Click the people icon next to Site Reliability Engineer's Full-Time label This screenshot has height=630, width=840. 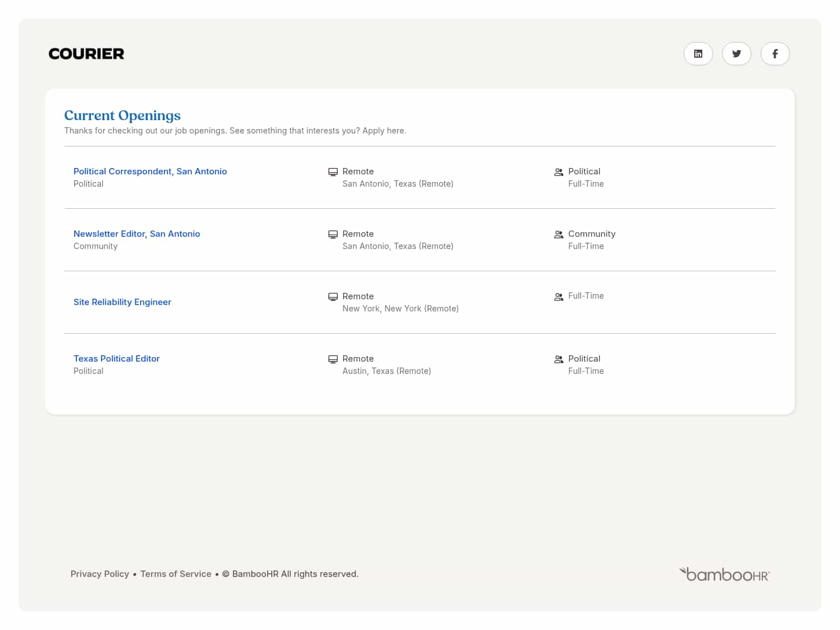558,296
